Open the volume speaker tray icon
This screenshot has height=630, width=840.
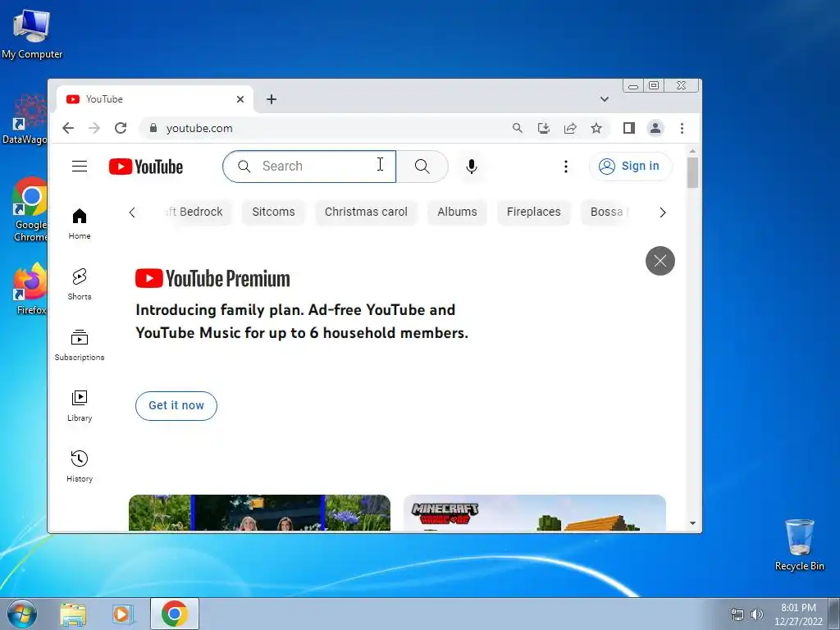click(x=757, y=614)
